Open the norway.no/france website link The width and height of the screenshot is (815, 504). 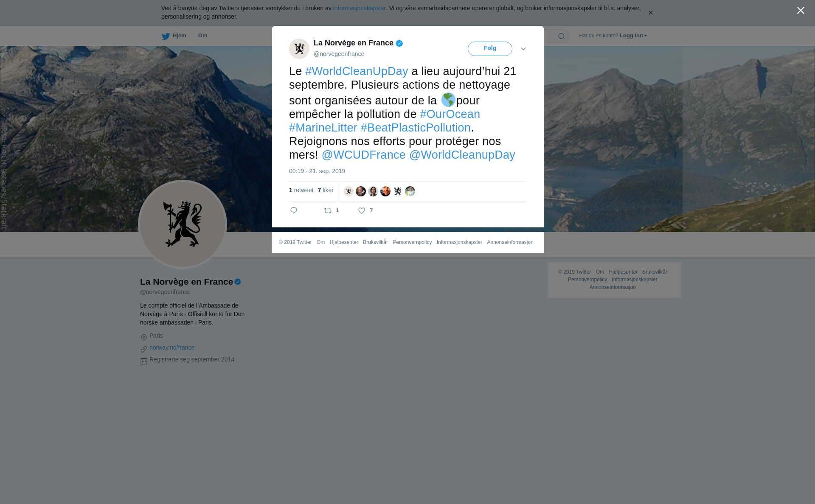point(172,347)
